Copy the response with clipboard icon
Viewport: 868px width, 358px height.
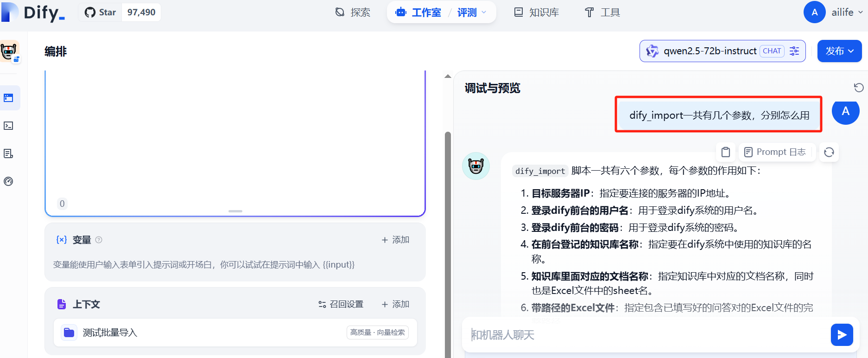(x=726, y=152)
